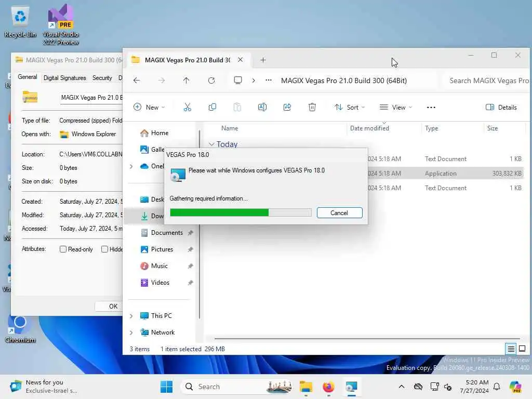Expand Network in navigation pane

click(x=131, y=332)
